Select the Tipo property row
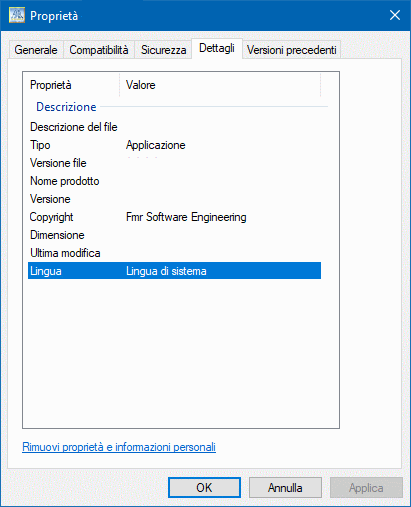411x507 pixels. tap(174, 145)
